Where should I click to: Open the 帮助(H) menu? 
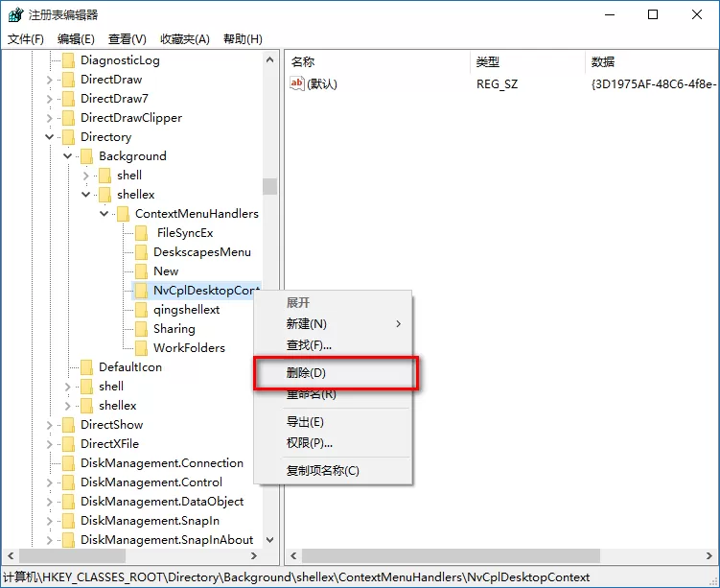243,39
